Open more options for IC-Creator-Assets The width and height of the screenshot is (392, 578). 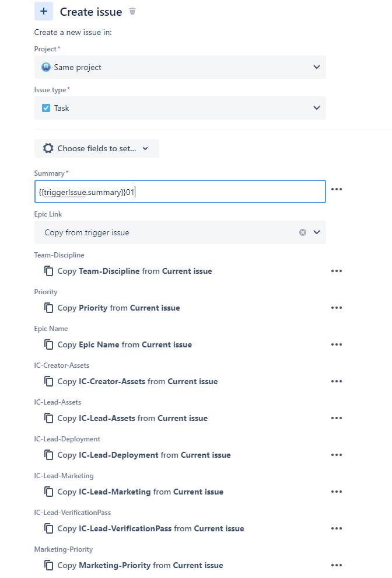coord(337,381)
